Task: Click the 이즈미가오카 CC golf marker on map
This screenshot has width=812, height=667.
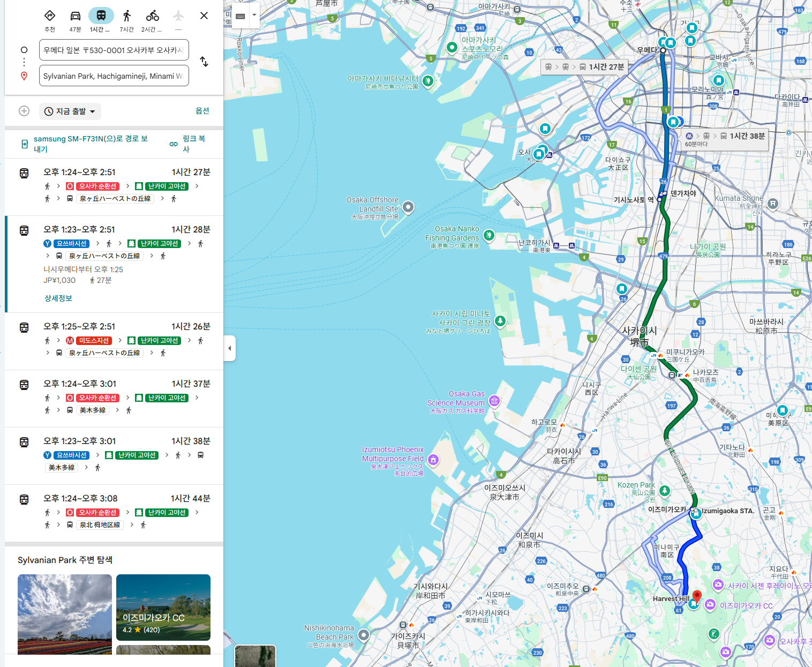Action: click(x=710, y=605)
